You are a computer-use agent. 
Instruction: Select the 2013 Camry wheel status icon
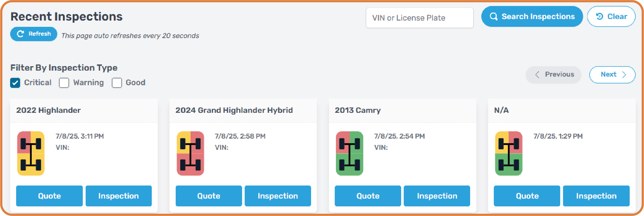(349, 153)
